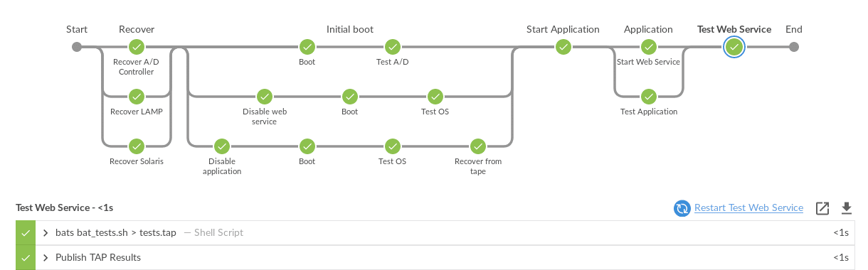Expand the bats bat_tests.sh shell script step
The height and width of the screenshot is (270, 868).
(46, 232)
